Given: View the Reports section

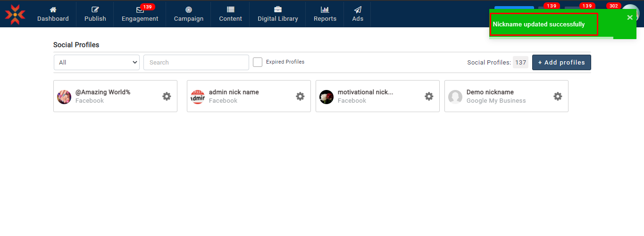Looking at the screenshot, I should click(x=325, y=14).
